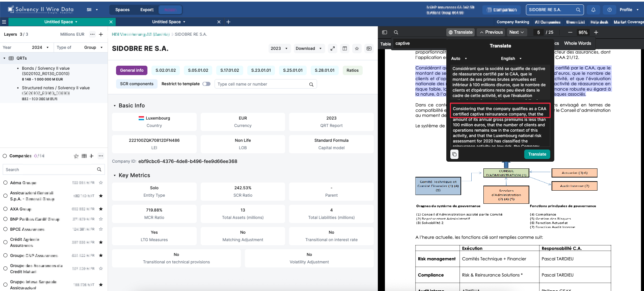Open the 2023 year dropdown

point(279,48)
